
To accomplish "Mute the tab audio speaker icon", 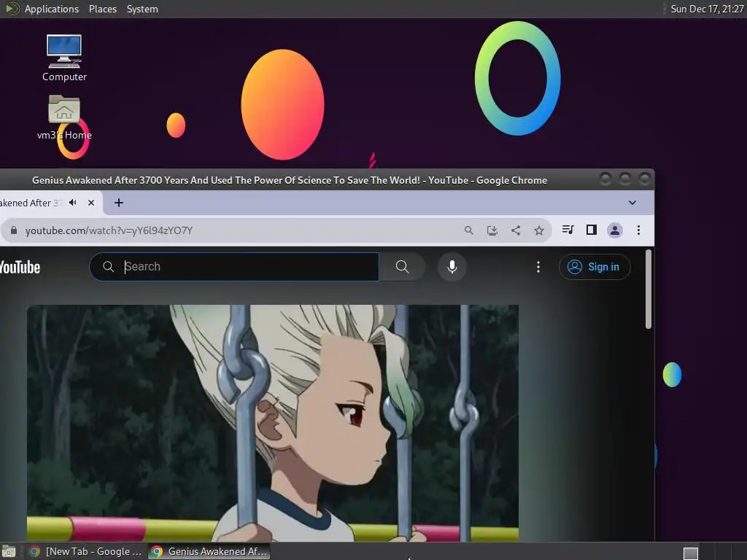I will pos(73,203).
